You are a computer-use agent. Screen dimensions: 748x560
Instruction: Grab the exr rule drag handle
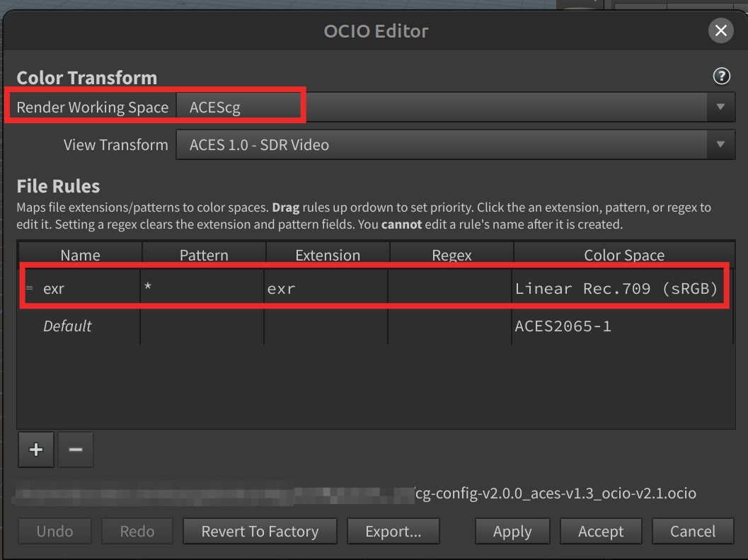30,288
